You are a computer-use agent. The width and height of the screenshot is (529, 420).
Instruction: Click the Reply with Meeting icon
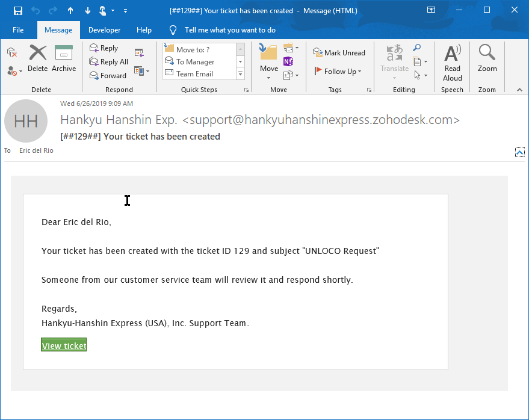(x=140, y=52)
